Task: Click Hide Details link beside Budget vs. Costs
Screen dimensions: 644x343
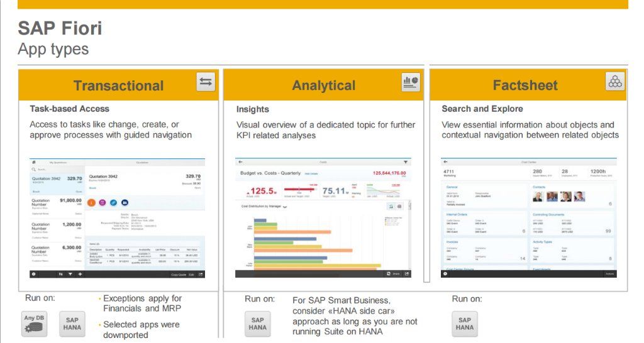Action: tap(311, 173)
